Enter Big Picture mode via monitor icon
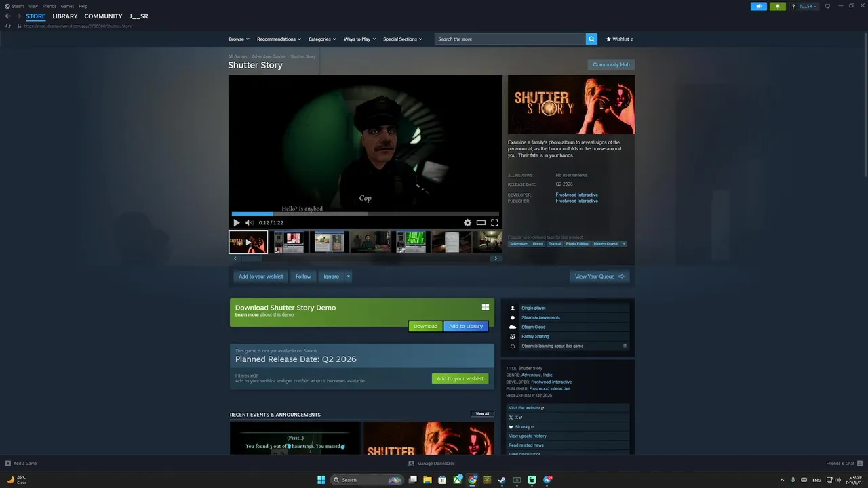The image size is (868, 488). [827, 6]
